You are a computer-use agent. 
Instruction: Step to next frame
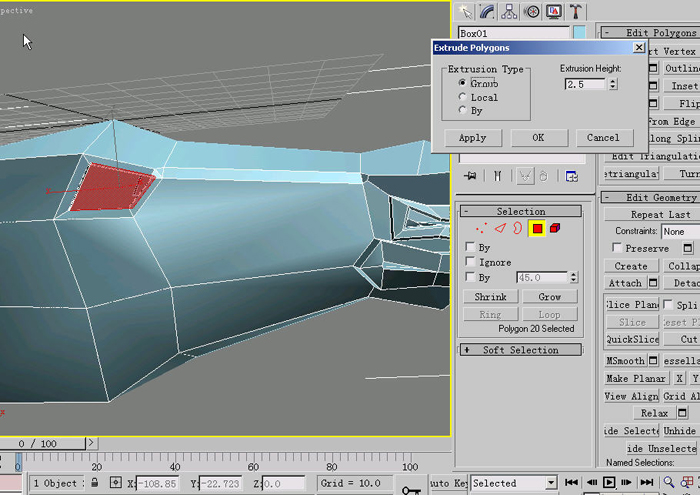(626, 482)
